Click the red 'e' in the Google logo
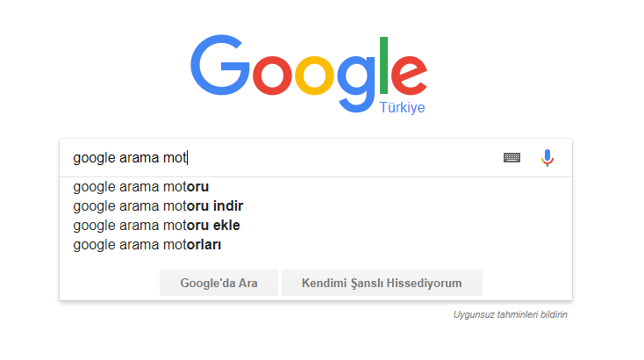Screen dimensions: 644x360 pyautogui.click(x=409, y=76)
